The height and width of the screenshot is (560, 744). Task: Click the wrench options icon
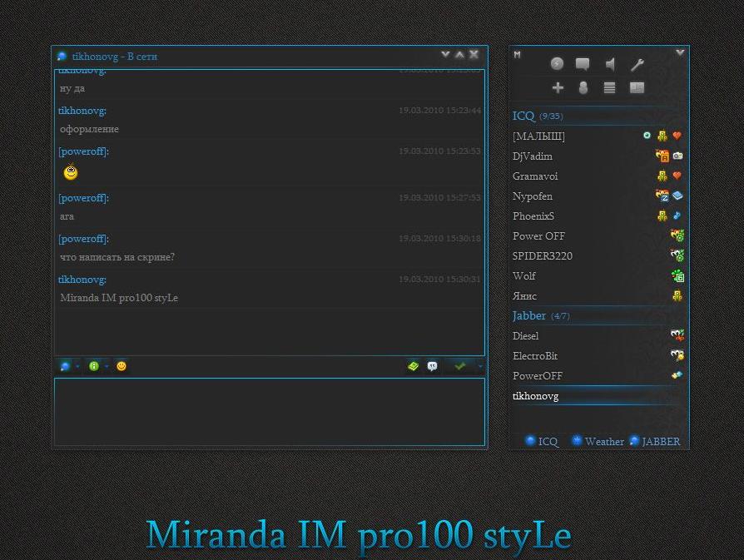click(x=637, y=64)
